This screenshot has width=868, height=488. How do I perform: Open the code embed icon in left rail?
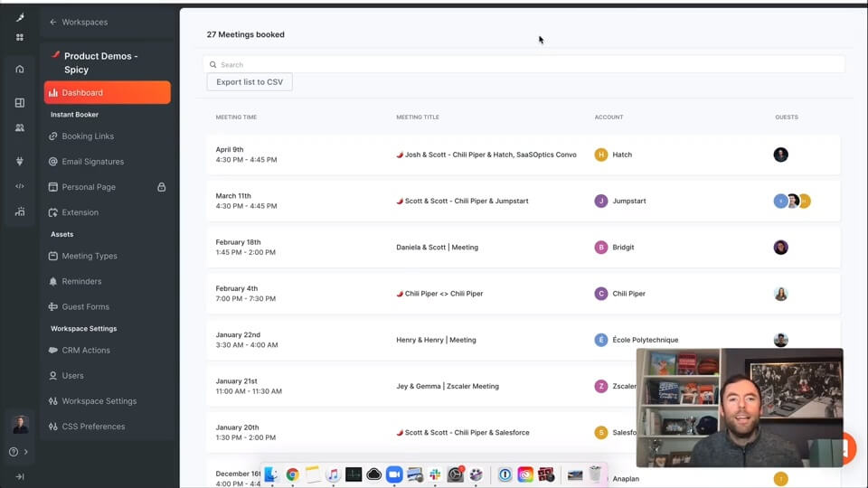point(20,186)
